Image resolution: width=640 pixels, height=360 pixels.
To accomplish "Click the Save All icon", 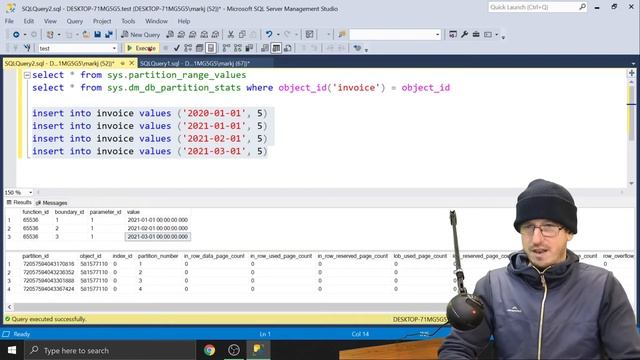I will click(x=109, y=35).
